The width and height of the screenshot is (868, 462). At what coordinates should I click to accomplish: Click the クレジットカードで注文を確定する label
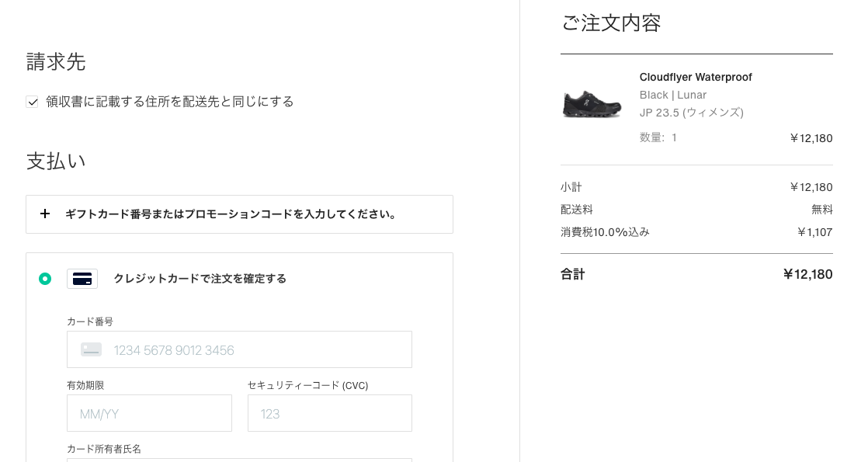point(200,279)
